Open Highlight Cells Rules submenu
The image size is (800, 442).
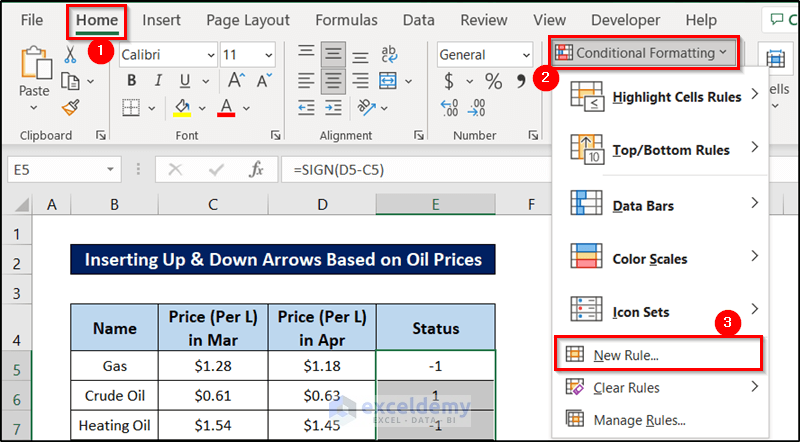click(661, 96)
